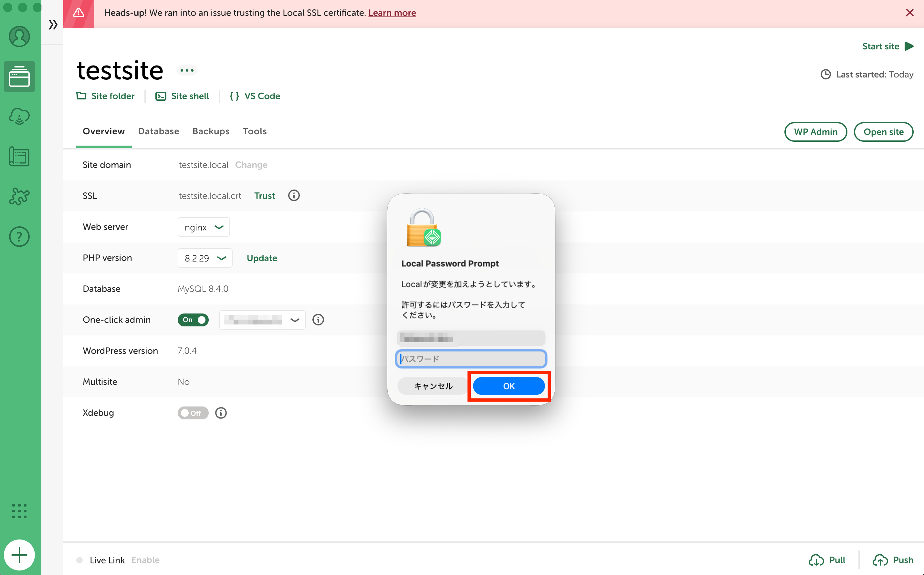
Task: Open Site shell
Action: [182, 96]
